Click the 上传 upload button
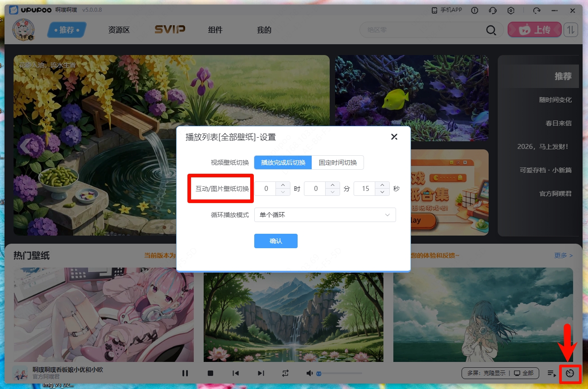Image resolution: width=588 pixels, height=389 pixels. (535, 30)
